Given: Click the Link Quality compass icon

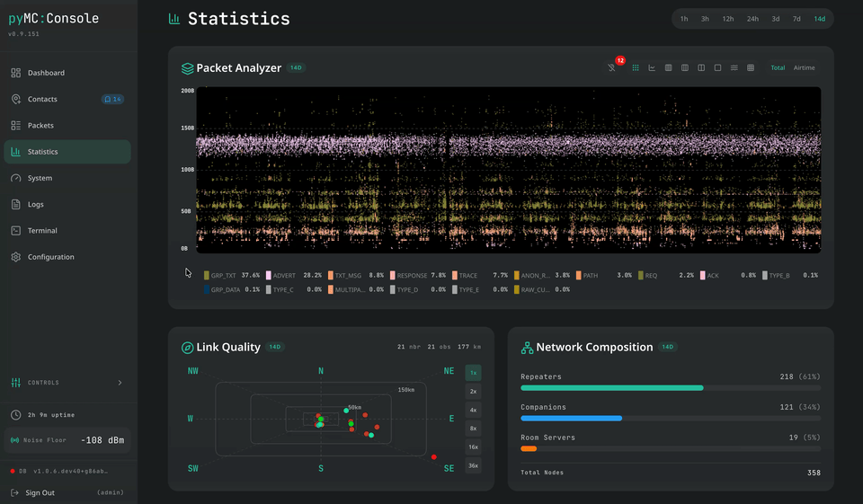Looking at the screenshot, I should click(187, 347).
